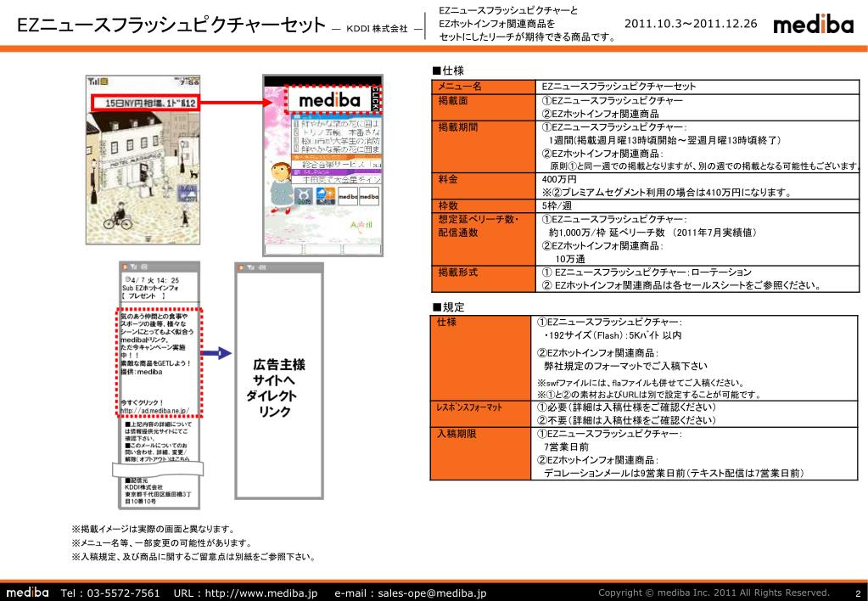Select the 192サイズ(Flash) 5Kバイト以内 line
The height and width of the screenshot is (601, 868).
(x=613, y=335)
